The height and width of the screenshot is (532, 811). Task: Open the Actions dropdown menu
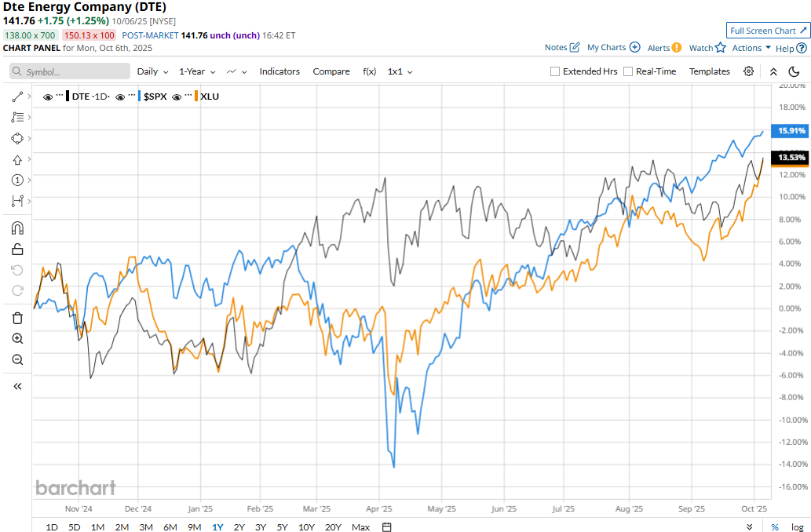click(x=751, y=48)
